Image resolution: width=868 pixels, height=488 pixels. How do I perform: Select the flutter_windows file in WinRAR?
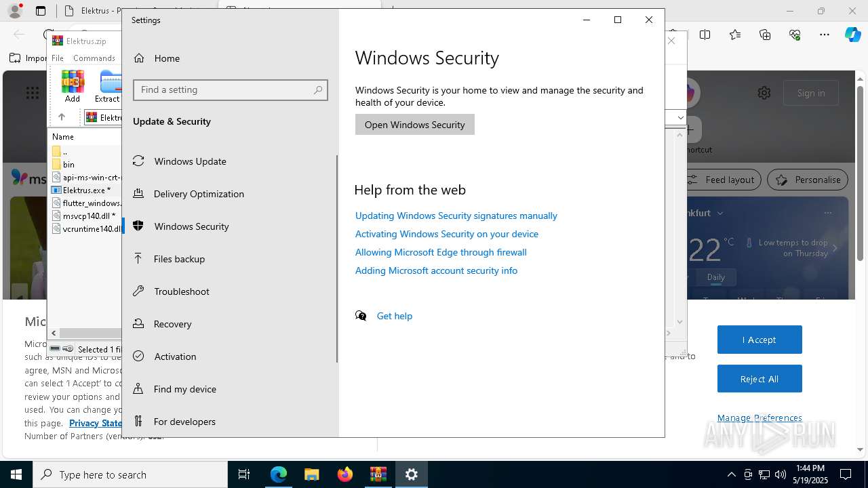pos(86,203)
